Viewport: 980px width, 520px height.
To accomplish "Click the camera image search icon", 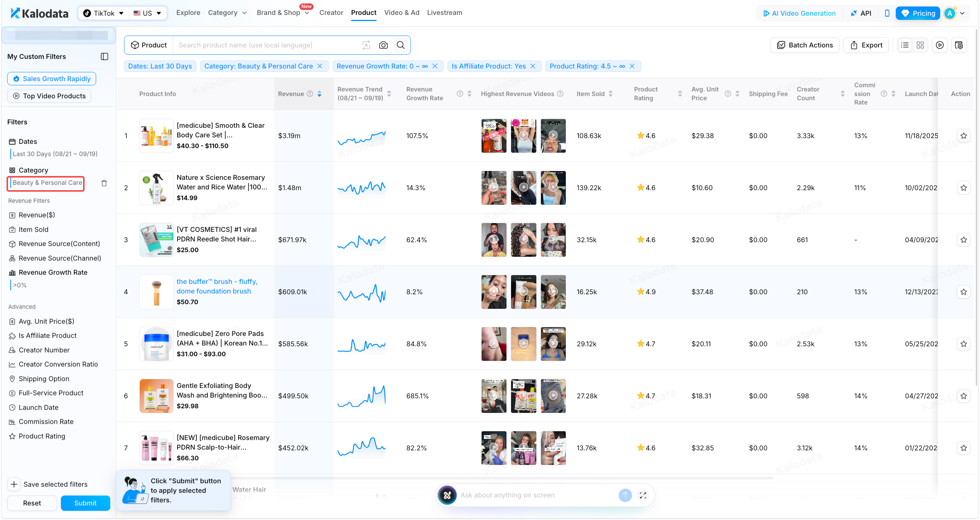I will coord(383,45).
